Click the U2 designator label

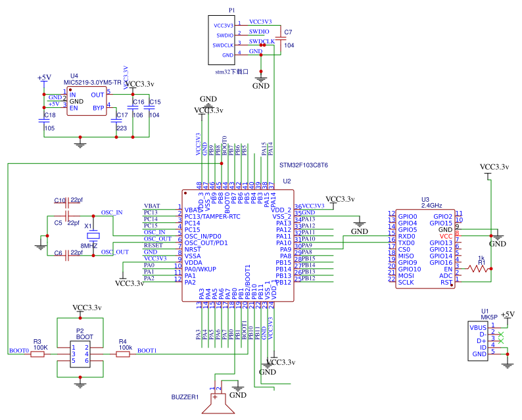point(287,181)
